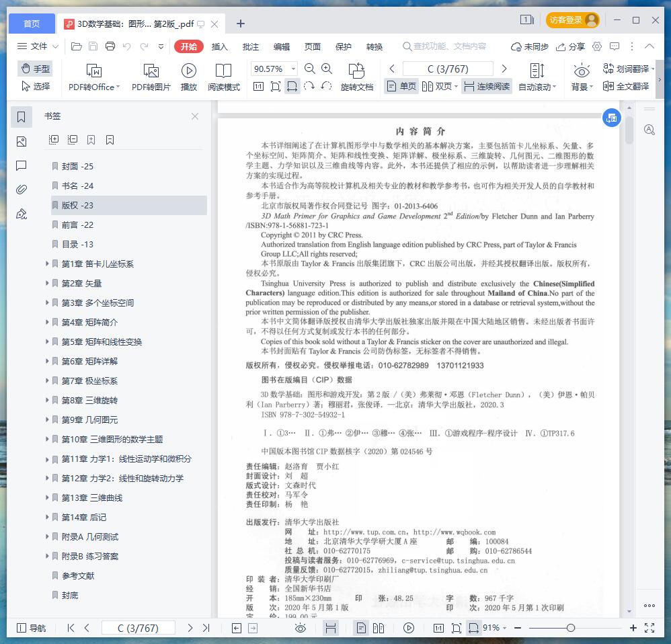The image size is (671, 644).
Task: Open the PDF转Office converter
Action: click(x=94, y=77)
